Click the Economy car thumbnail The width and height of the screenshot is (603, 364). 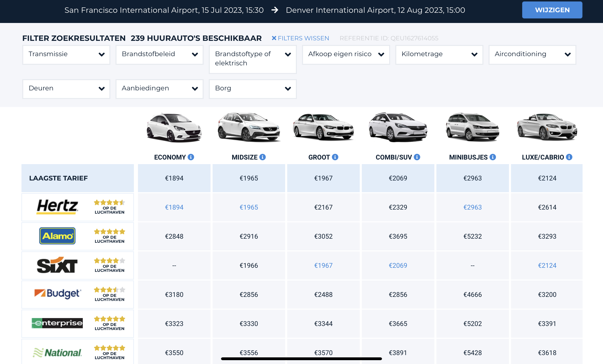[x=174, y=127]
